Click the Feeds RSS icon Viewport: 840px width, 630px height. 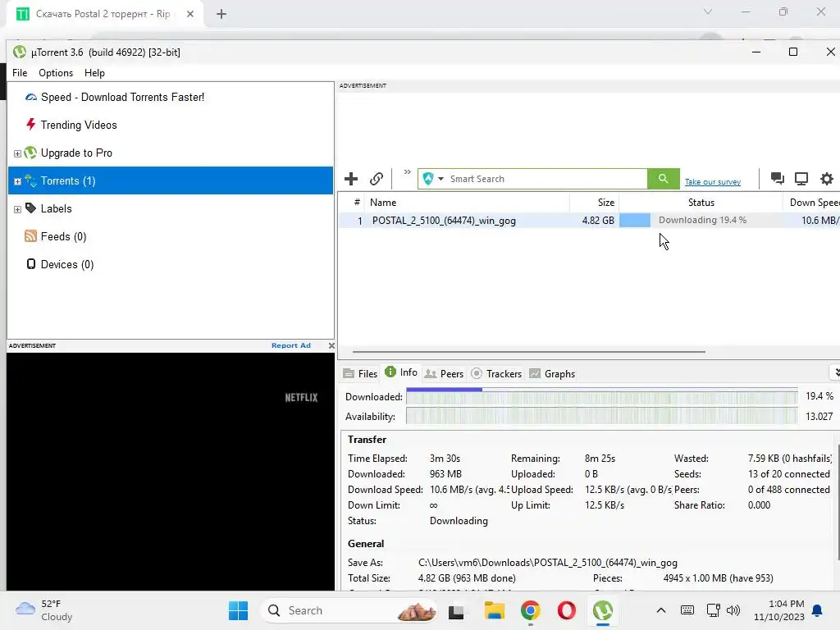30,236
